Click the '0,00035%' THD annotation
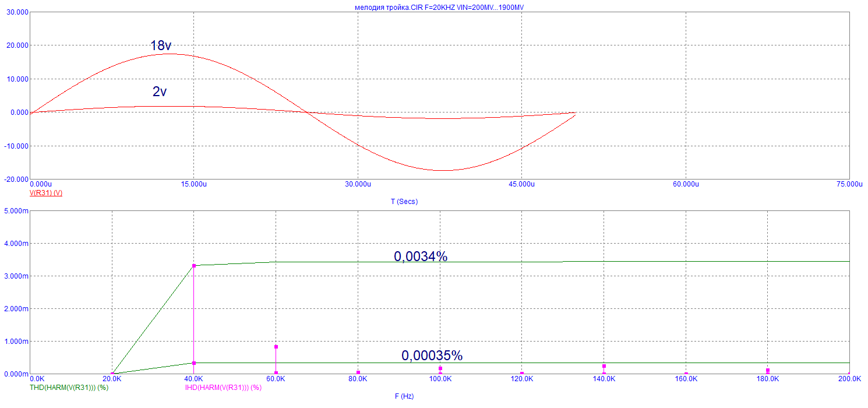Viewport: 868px width, 408px height. tap(432, 356)
